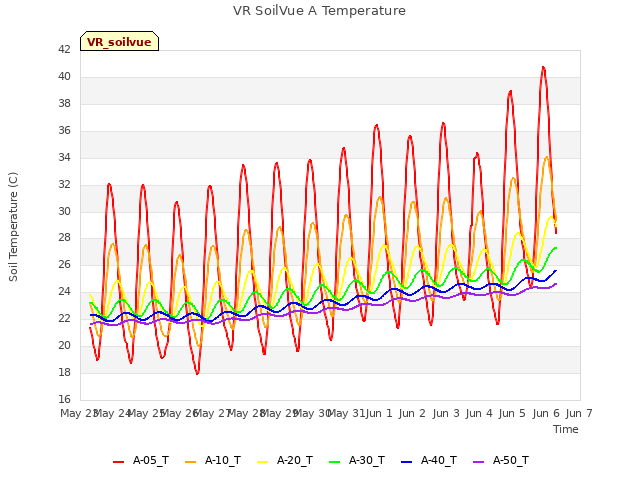Click the May 31 x-axis label
Screen dimensions: 640x480
(x=346, y=413)
